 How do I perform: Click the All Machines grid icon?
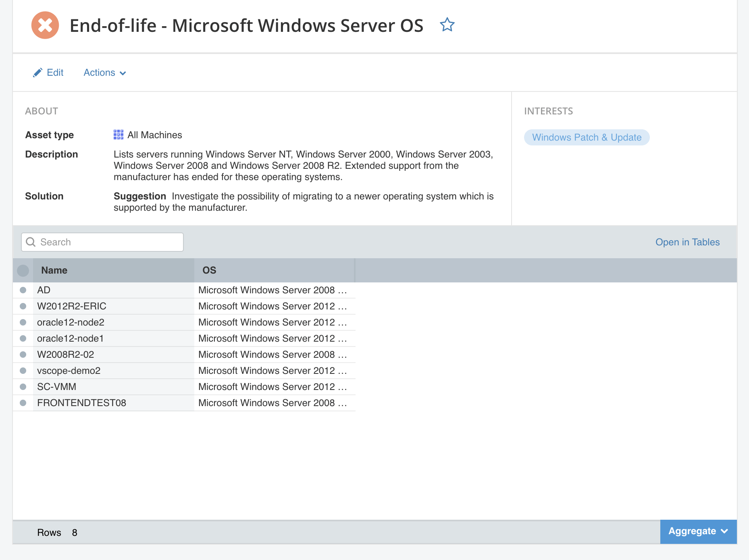pos(119,135)
